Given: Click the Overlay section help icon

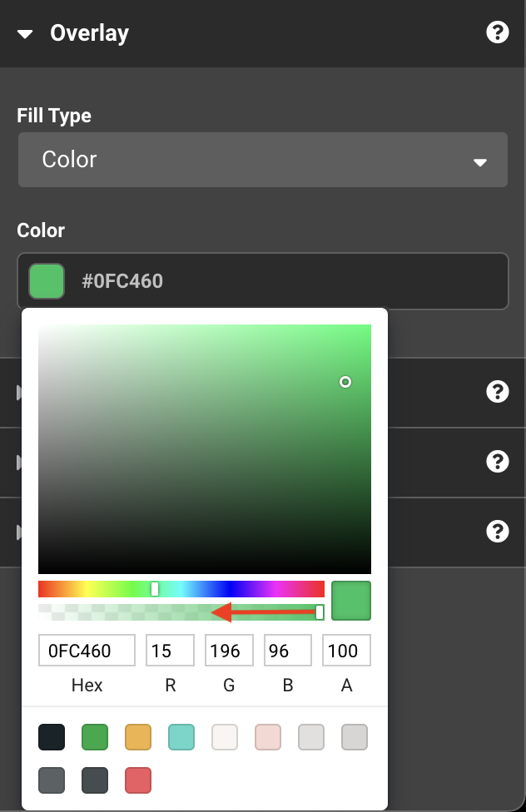Looking at the screenshot, I should 497,33.
